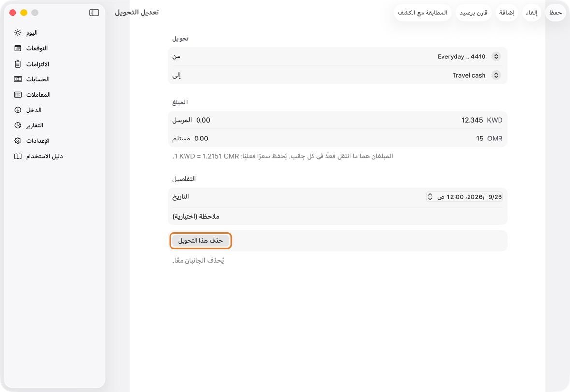Click the book icon beside دليل الاستخدام

(18, 156)
